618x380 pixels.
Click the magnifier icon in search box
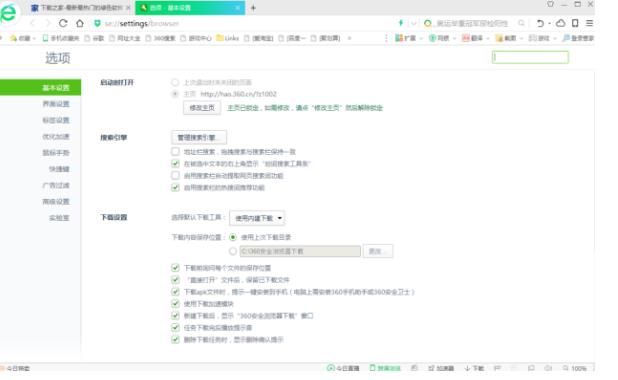[x=521, y=23]
